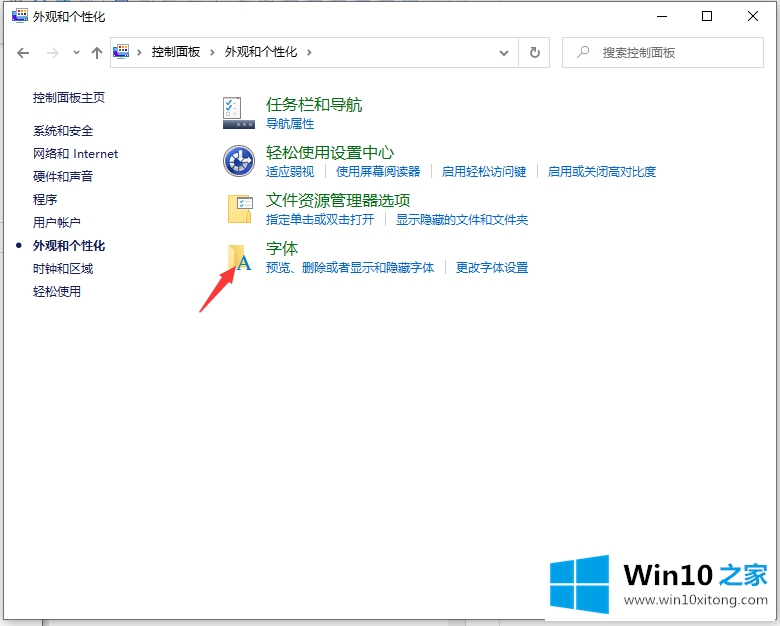Image resolution: width=780 pixels, height=626 pixels.
Task: Open 时钟和区域 category
Action: [63, 269]
